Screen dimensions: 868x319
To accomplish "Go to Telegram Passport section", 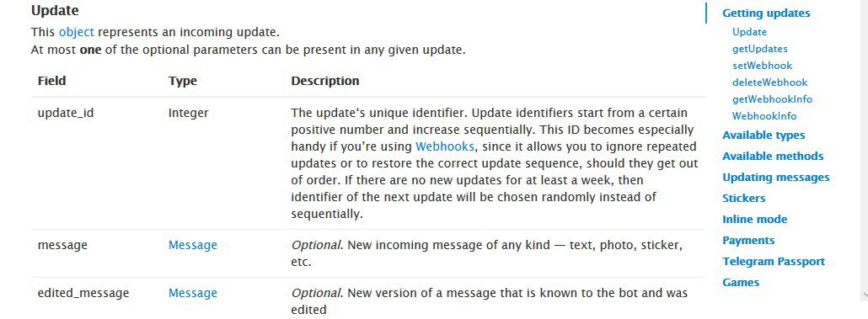I will tap(774, 262).
